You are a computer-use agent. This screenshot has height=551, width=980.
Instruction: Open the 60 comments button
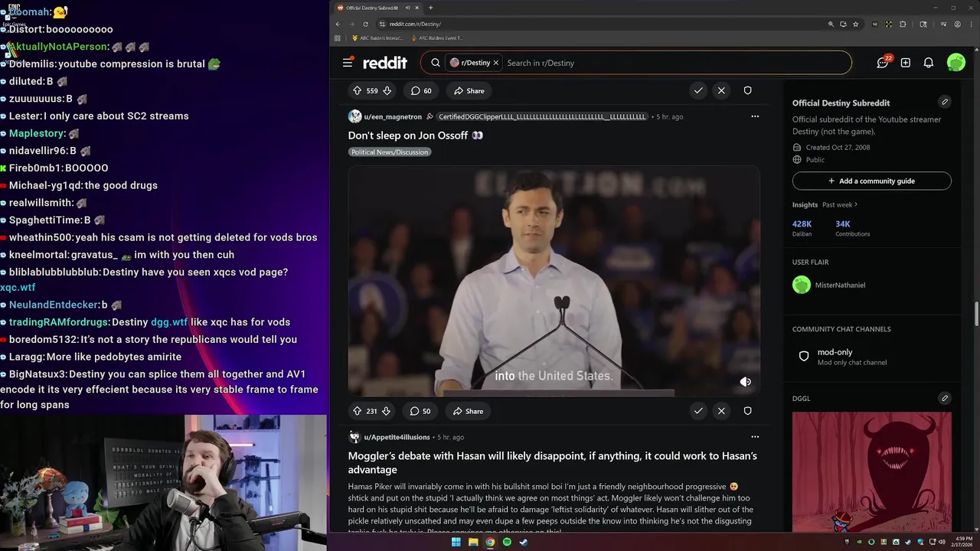421,90
